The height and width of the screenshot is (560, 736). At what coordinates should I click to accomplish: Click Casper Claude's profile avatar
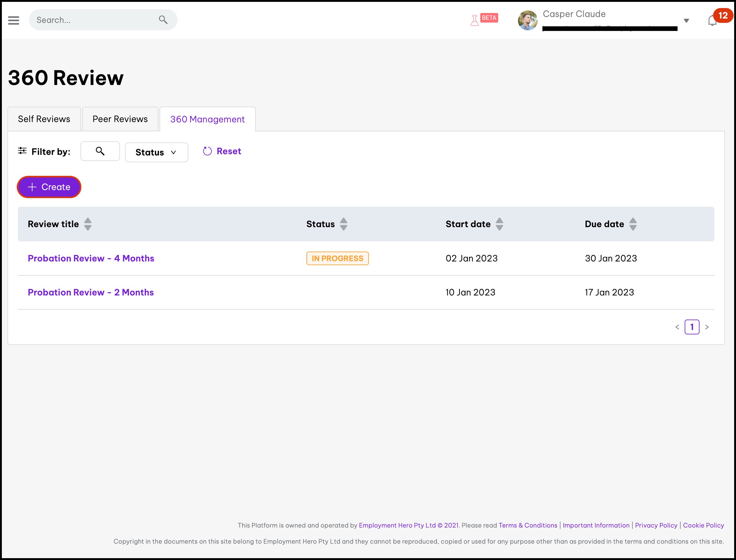click(x=527, y=20)
